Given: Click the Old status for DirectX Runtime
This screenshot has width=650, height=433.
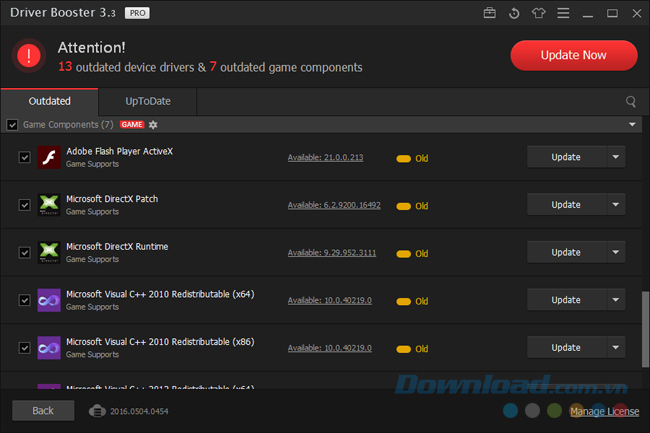Looking at the screenshot, I should 412,254.
